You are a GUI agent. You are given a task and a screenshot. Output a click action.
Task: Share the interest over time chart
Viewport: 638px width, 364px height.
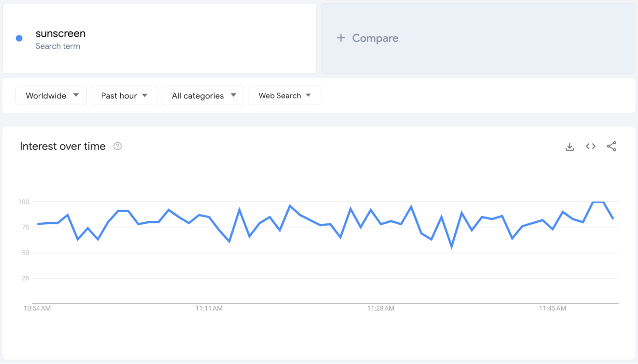click(611, 146)
